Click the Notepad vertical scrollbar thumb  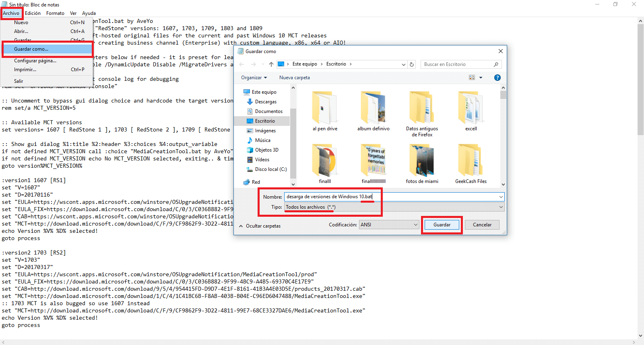click(x=640, y=80)
